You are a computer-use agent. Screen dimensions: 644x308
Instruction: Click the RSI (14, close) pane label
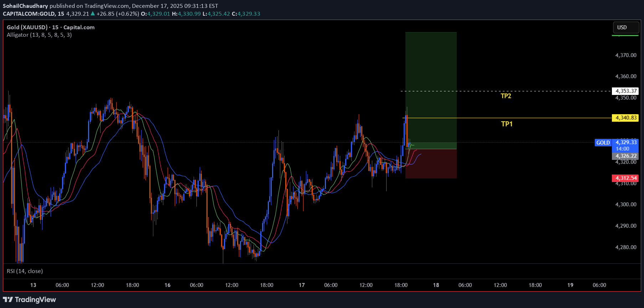[25, 271]
